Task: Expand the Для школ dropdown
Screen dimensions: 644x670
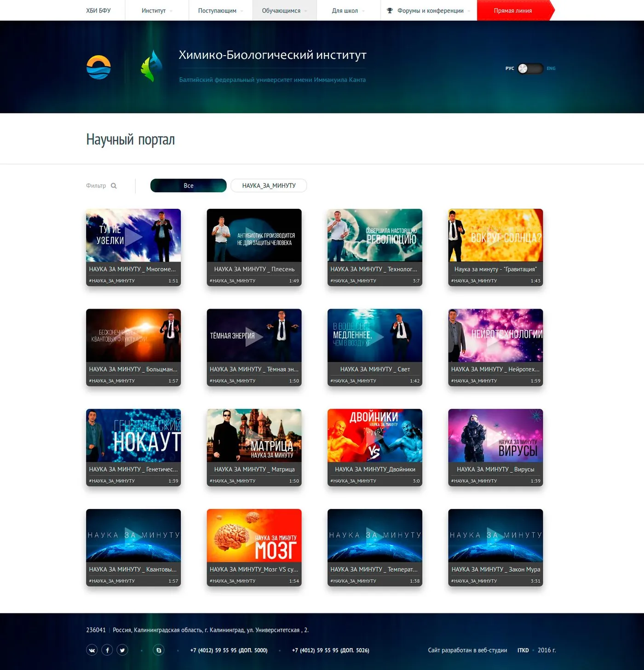Action: (348, 11)
